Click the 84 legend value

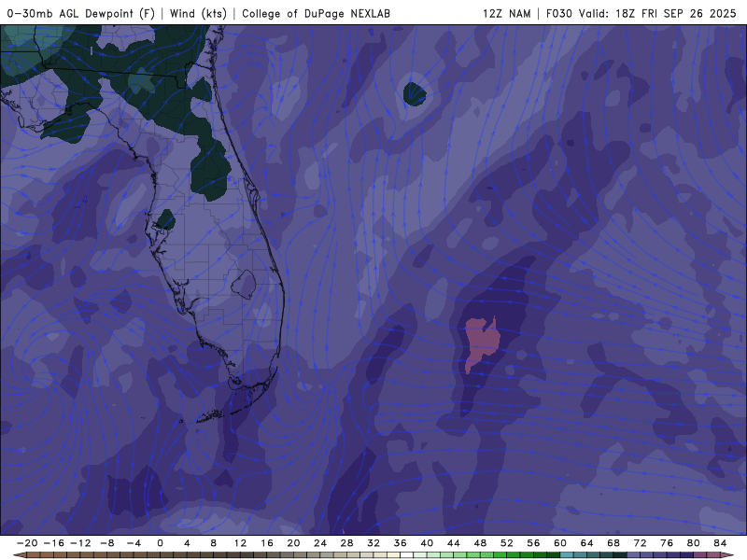click(x=720, y=543)
